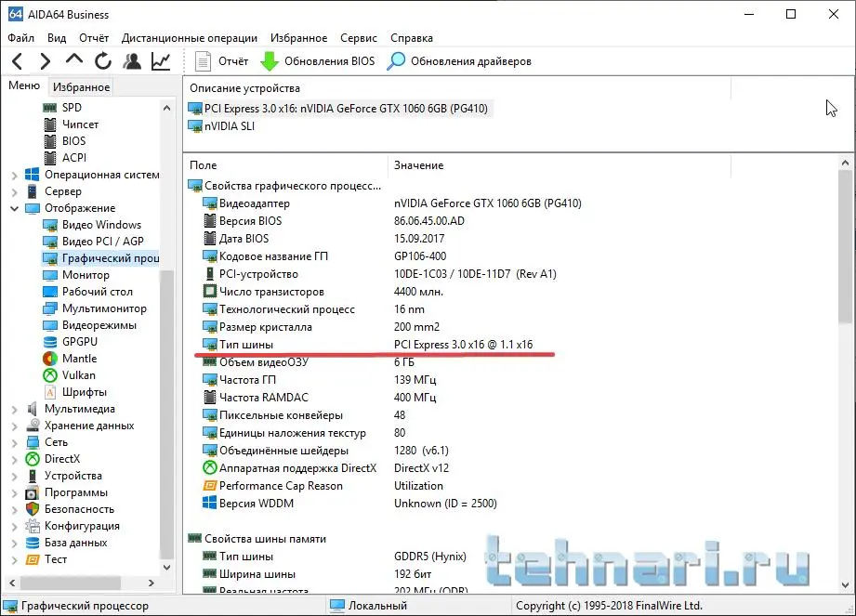This screenshot has width=856, height=616.
Task: Expand the База данных node
Action: (14, 543)
